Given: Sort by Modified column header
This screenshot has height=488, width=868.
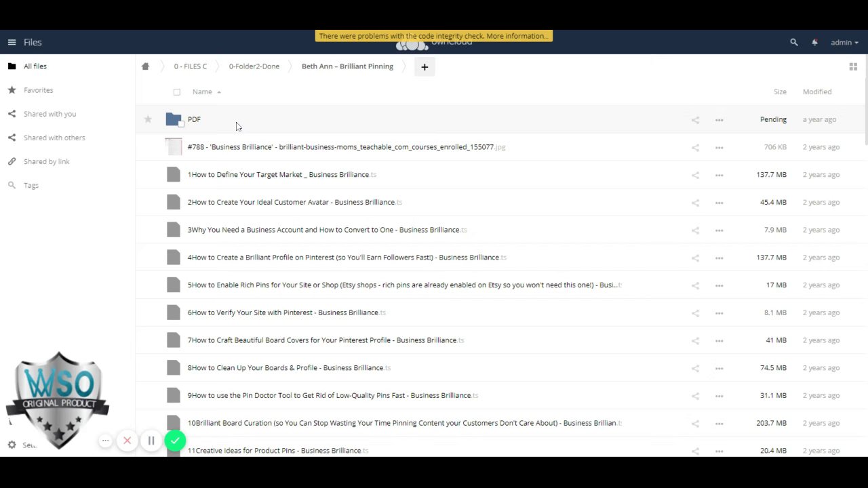Looking at the screenshot, I should point(817,91).
